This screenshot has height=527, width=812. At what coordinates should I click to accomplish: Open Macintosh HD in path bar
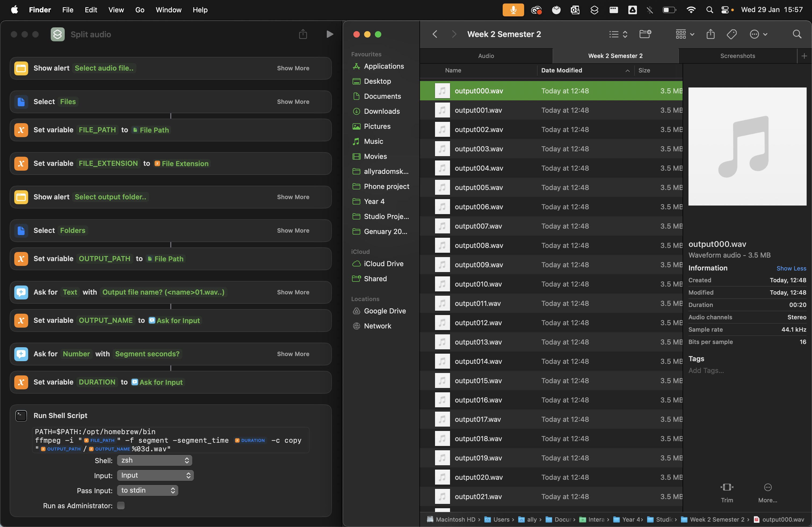click(x=451, y=519)
